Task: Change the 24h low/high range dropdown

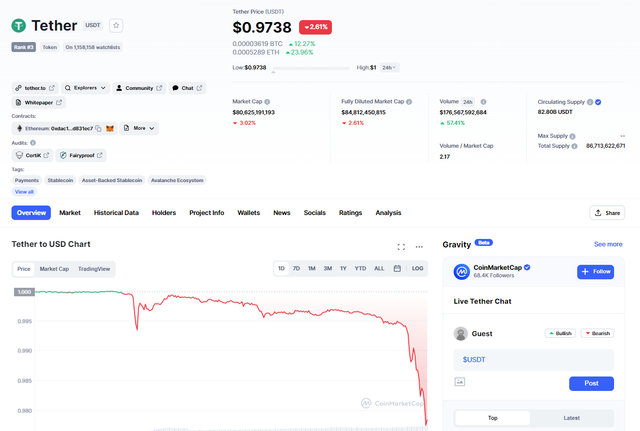Action: (x=389, y=68)
